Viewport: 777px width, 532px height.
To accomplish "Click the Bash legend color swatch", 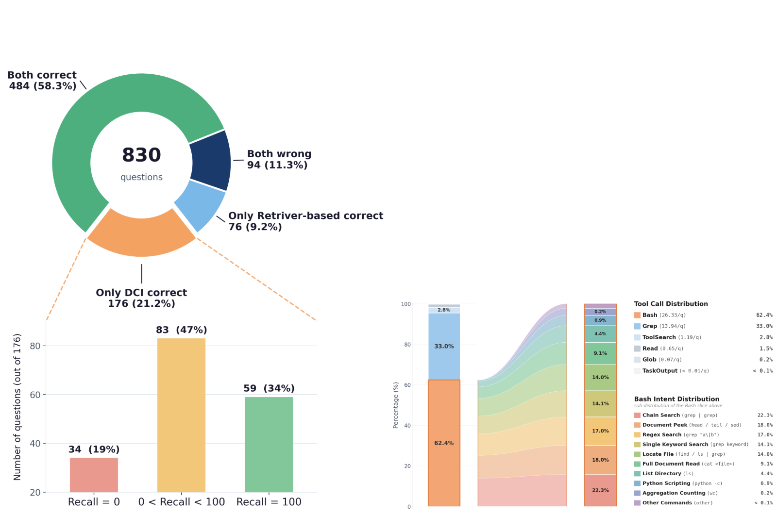I will [x=637, y=315].
